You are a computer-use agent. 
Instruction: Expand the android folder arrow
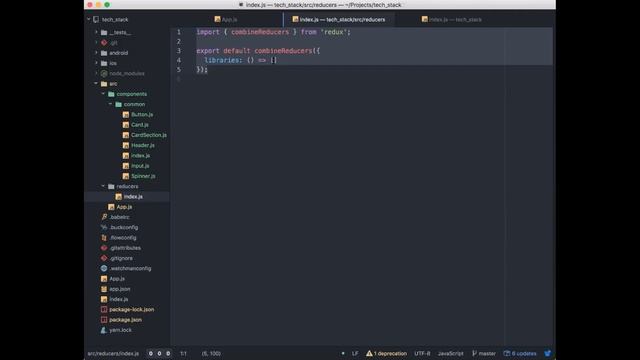[x=96, y=53]
